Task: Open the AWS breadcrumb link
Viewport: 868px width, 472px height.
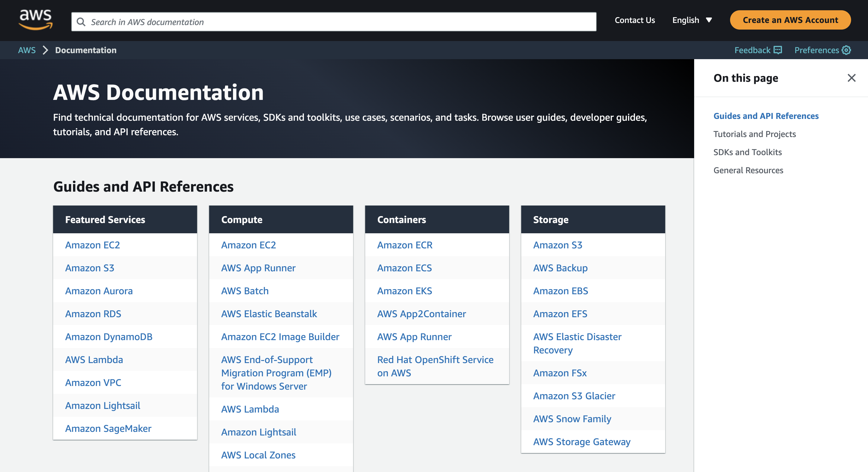Action: [27, 50]
